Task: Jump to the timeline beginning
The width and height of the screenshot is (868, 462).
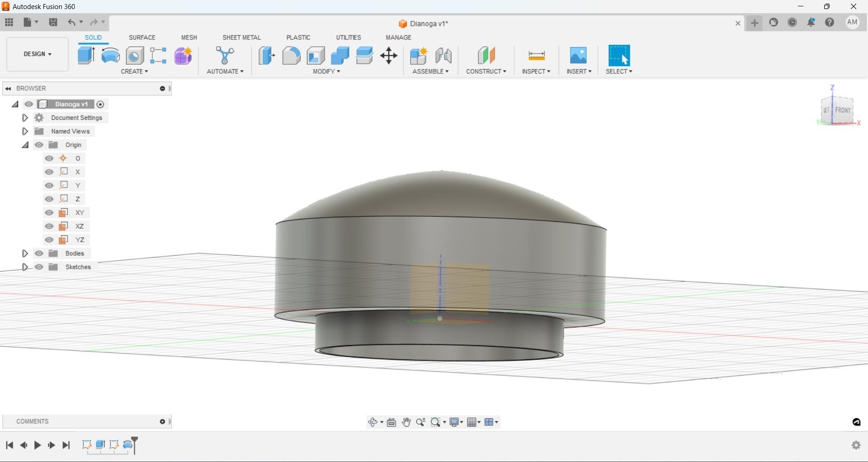Action: coord(9,445)
